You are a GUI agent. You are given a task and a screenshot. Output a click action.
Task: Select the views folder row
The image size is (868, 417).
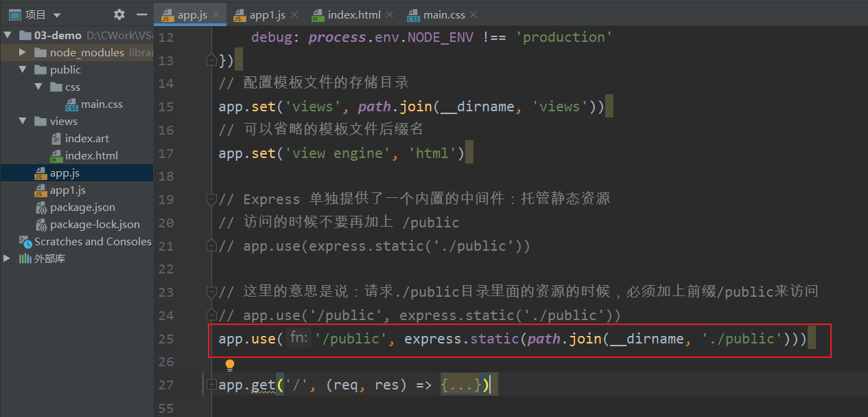point(77,121)
